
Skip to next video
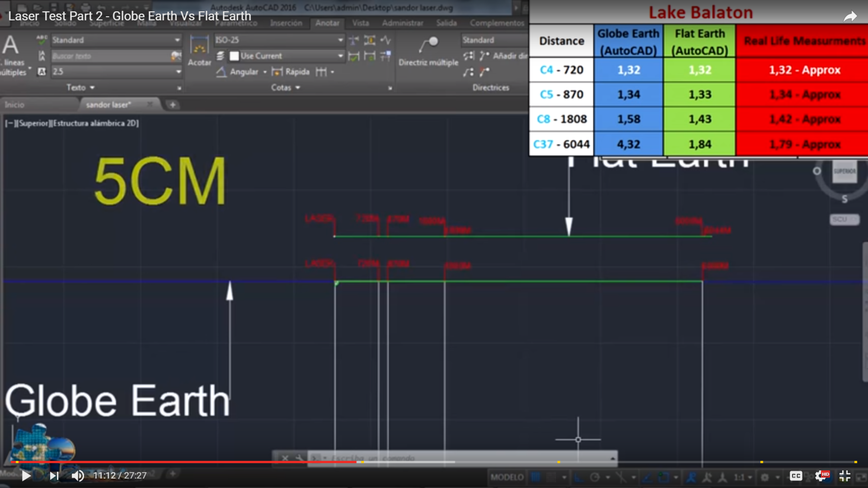(54, 476)
